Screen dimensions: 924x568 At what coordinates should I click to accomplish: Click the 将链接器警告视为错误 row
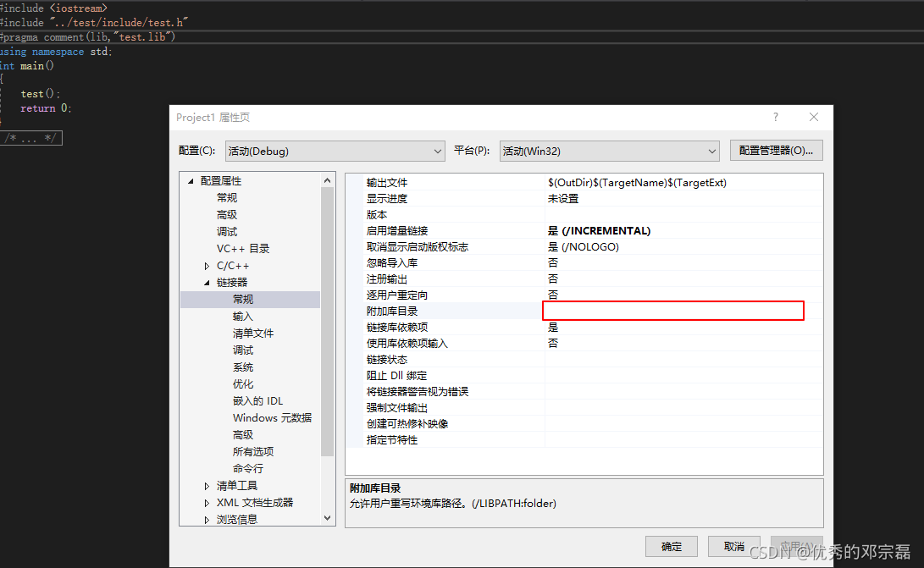pyautogui.click(x=584, y=392)
